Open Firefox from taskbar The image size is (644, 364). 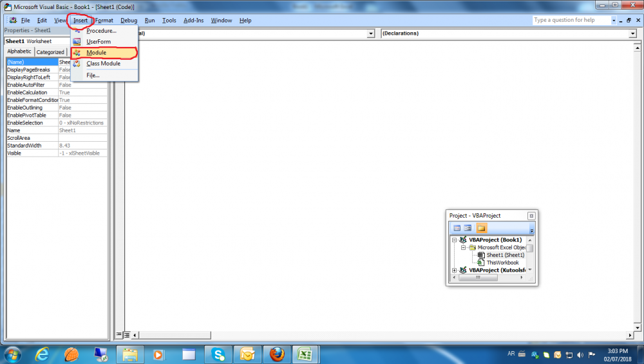click(276, 354)
